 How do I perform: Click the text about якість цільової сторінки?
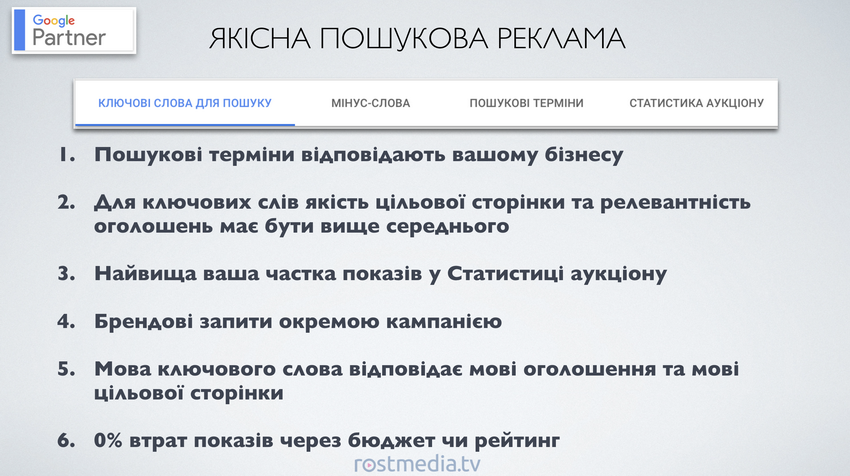coord(421,214)
